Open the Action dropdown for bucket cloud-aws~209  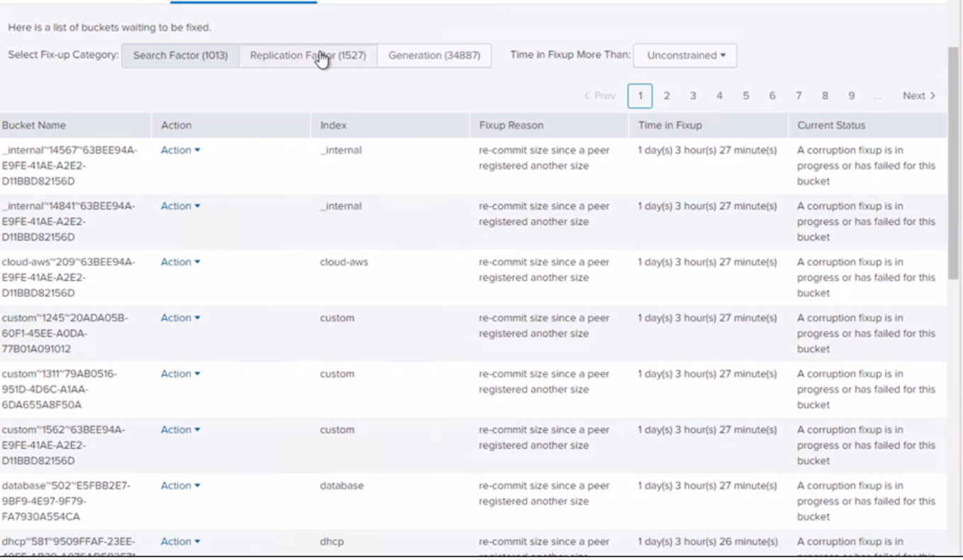(179, 262)
